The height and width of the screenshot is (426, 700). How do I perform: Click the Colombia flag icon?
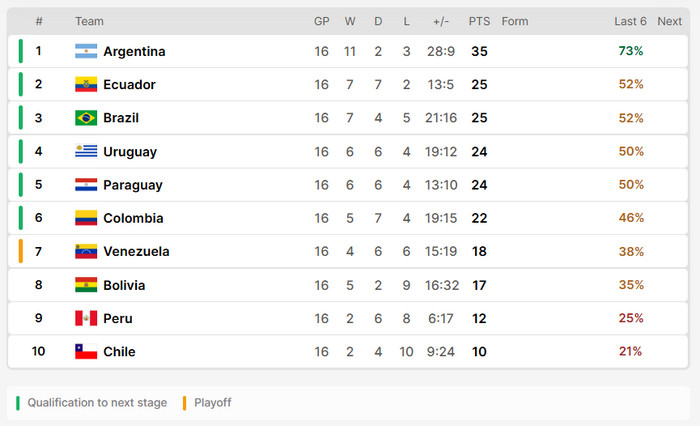click(x=86, y=218)
